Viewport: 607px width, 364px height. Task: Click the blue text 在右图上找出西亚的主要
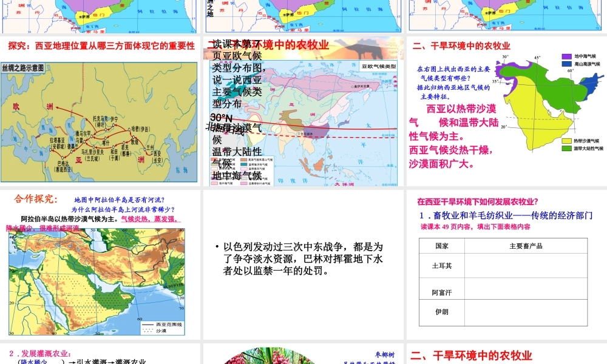click(453, 69)
